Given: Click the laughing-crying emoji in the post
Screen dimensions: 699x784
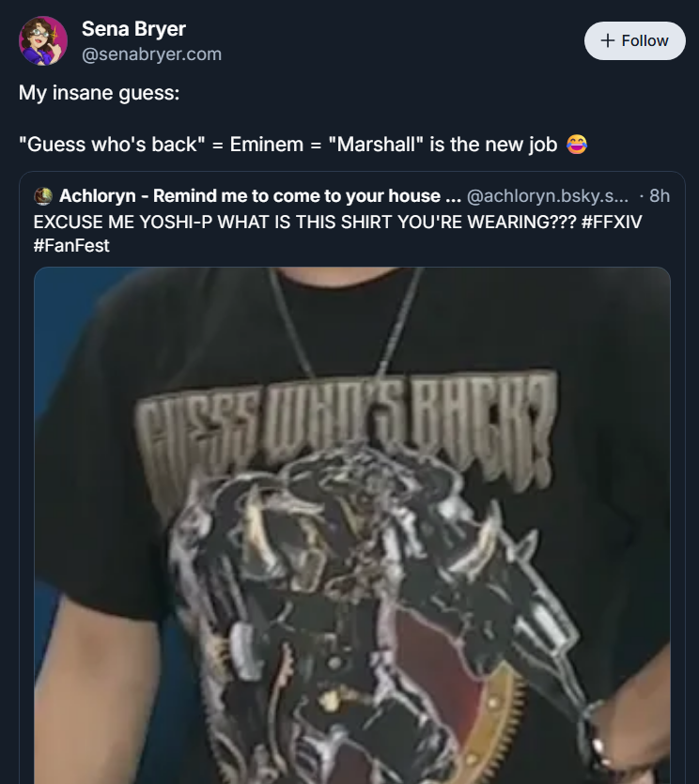Looking at the screenshot, I should [x=577, y=145].
